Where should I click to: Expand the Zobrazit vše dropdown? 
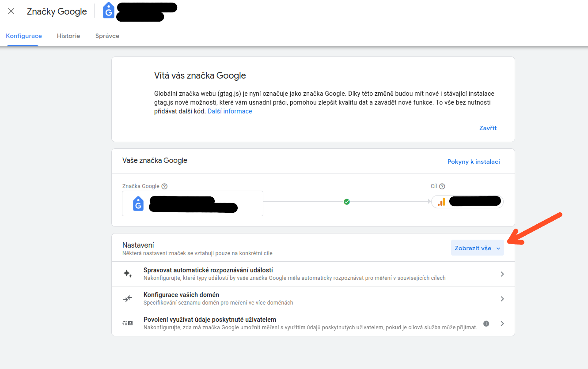point(477,248)
